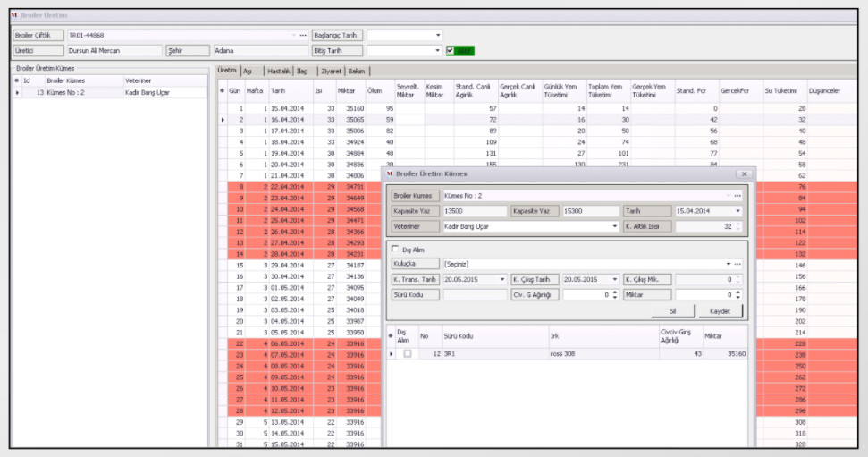Click the Kapasite Yaz field showing 13500
The image size is (868, 457).
[475, 211]
